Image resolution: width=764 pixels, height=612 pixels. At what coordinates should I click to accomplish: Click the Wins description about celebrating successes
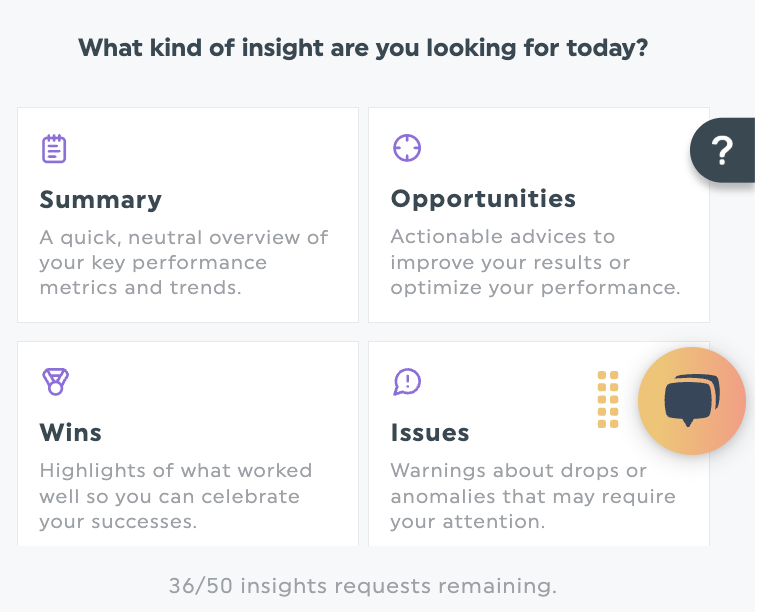coord(176,496)
